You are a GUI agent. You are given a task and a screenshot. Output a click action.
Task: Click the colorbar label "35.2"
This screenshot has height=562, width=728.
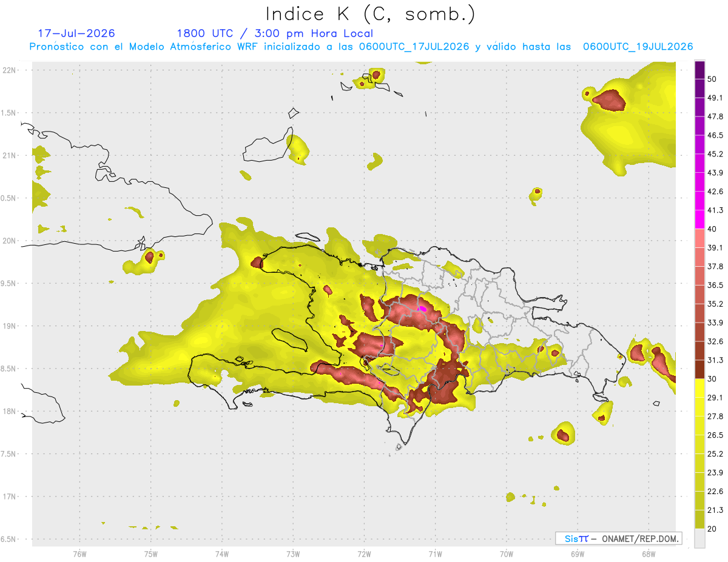point(715,304)
